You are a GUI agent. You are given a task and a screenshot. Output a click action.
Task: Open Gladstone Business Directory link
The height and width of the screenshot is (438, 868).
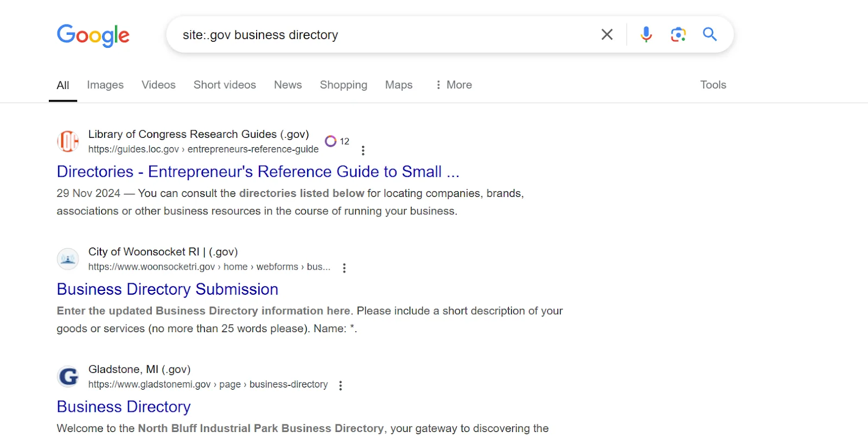(124, 407)
